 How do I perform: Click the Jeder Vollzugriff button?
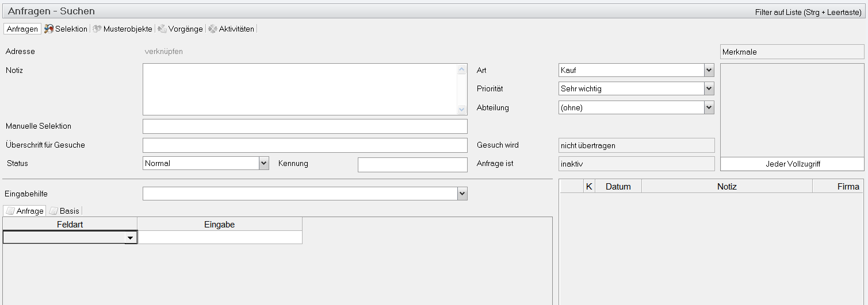[x=792, y=164]
